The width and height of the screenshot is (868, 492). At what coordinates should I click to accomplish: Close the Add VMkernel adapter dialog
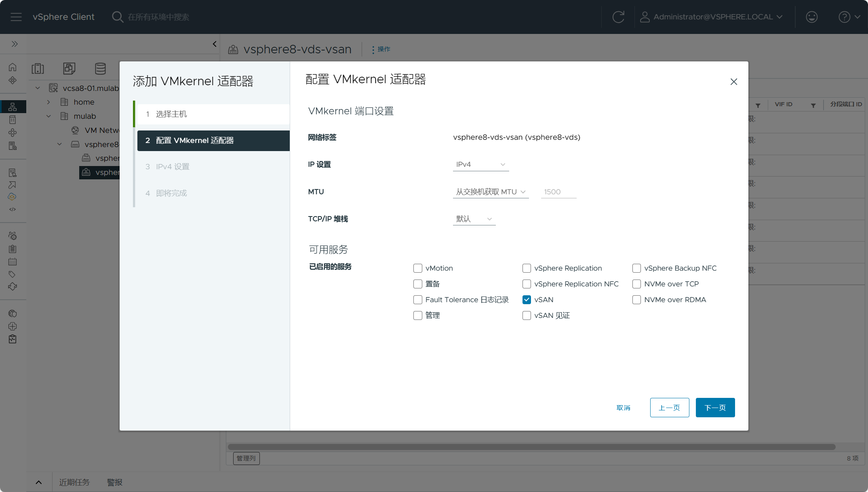[734, 82]
